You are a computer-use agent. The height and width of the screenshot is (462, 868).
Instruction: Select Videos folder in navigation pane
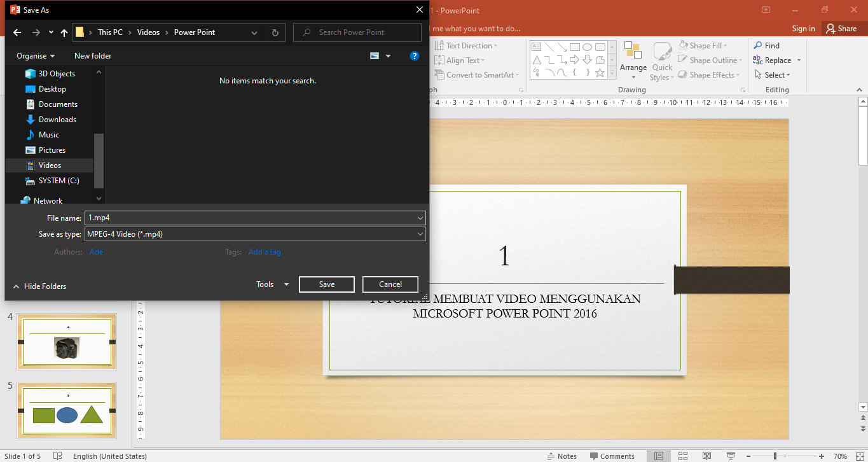point(50,165)
